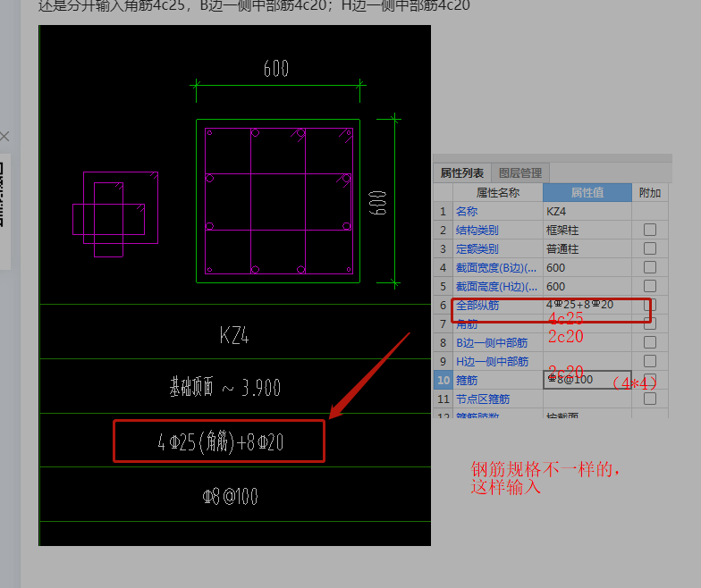Image resolution: width=701 pixels, height=588 pixels.
Task: Select the 箍筋 property name
Action: pos(467,381)
